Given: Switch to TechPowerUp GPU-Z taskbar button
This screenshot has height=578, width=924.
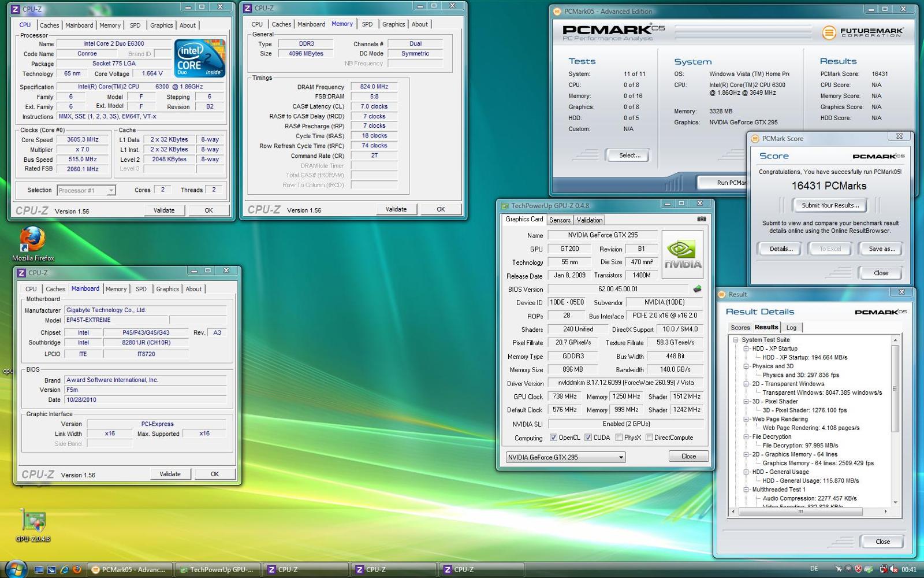Looking at the screenshot, I should coord(218,570).
